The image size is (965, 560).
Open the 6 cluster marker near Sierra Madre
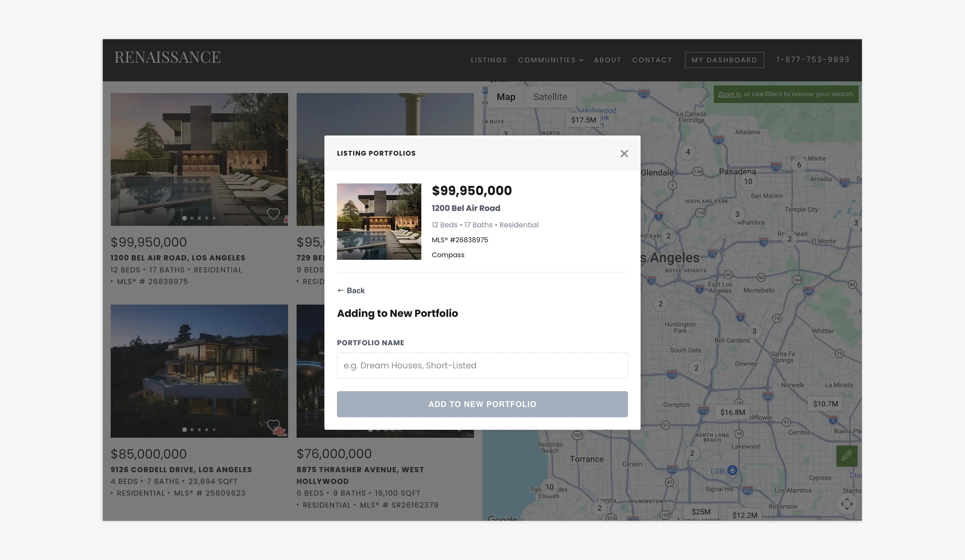pos(799,165)
